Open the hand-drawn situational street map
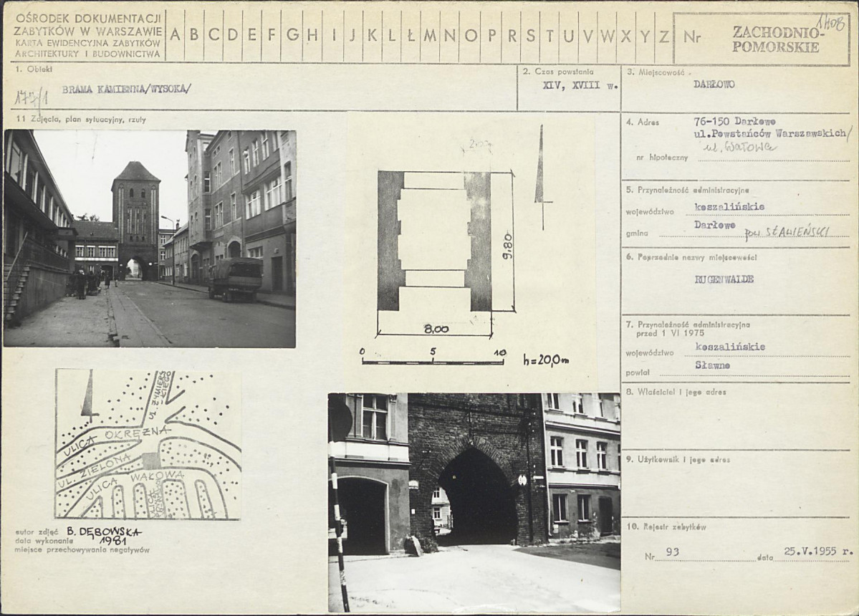Screen dimensions: 859x616 pyautogui.click(x=148, y=444)
